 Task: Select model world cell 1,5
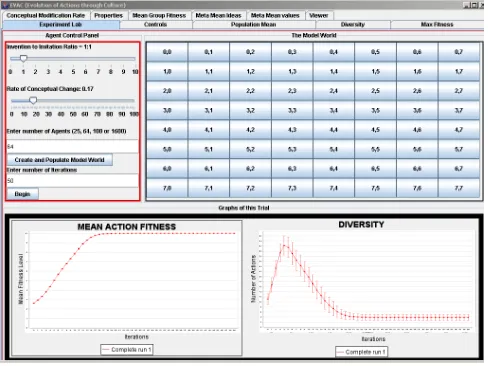click(x=375, y=72)
